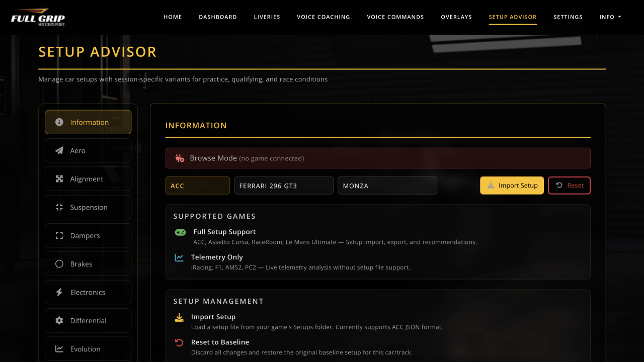Open the Alignment panel via its icon
644x362 pixels.
[59, 178]
